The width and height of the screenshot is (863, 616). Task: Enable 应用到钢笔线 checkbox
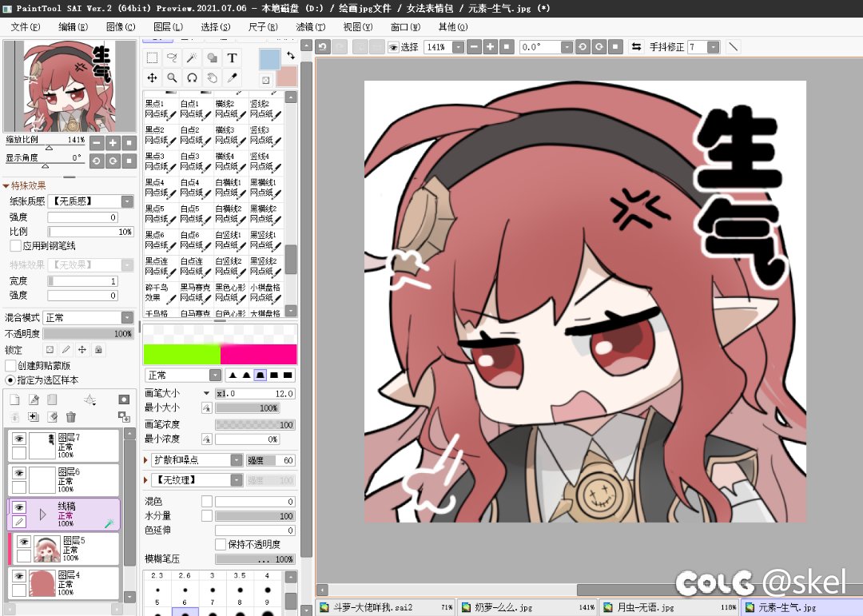coord(15,245)
